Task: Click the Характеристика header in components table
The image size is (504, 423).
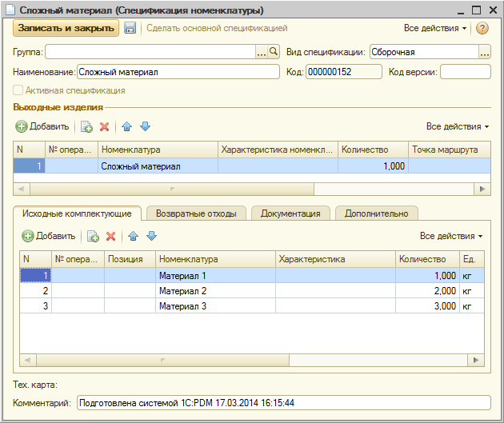Action: pos(335,259)
